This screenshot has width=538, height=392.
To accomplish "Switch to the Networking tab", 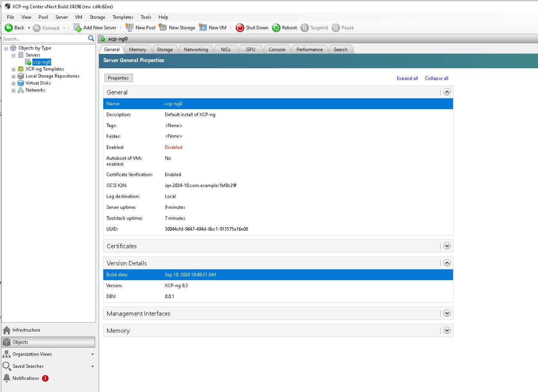I will (196, 49).
